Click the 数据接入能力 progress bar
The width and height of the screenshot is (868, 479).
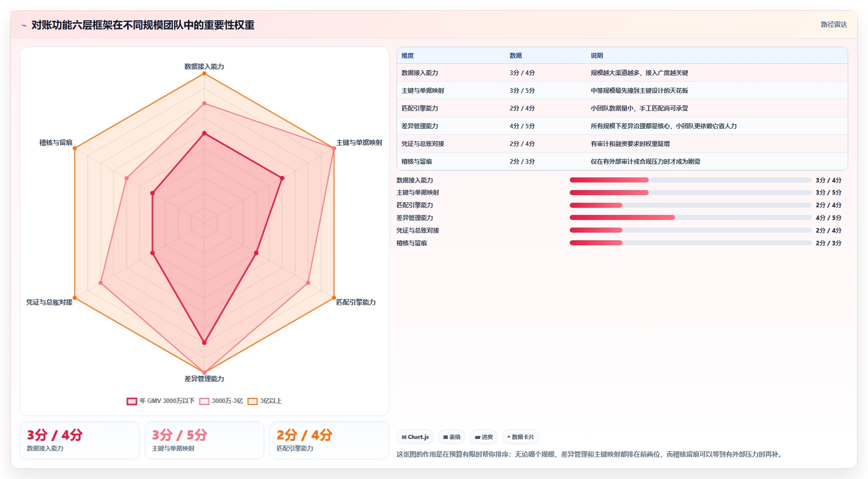(x=690, y=180)
